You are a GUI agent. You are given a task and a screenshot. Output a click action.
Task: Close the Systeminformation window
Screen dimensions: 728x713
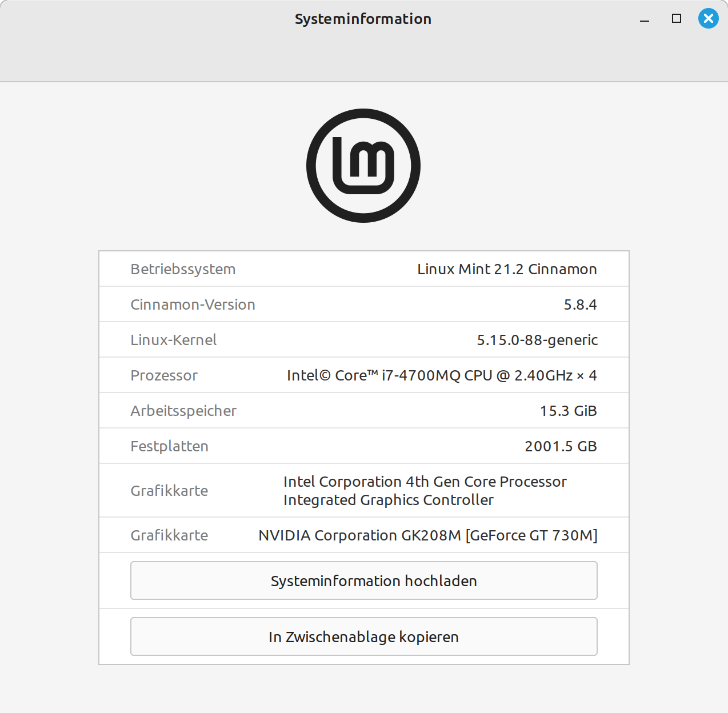[708, 19]
